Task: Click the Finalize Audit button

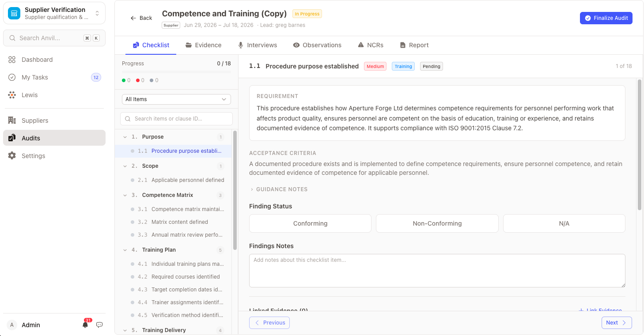Action: pyautogui.click(x=606, y=18)
